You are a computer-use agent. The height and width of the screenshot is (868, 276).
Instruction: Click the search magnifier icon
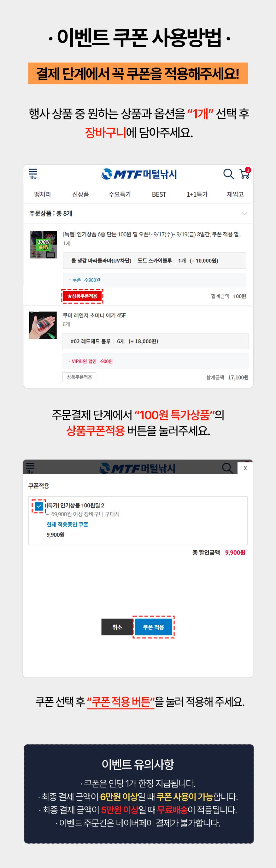click(228, 174)
